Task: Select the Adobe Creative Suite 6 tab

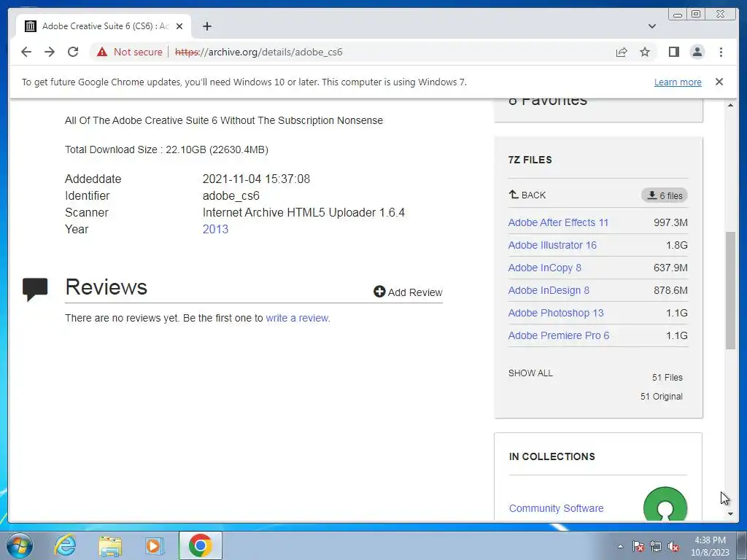Action: pos(104,26)
